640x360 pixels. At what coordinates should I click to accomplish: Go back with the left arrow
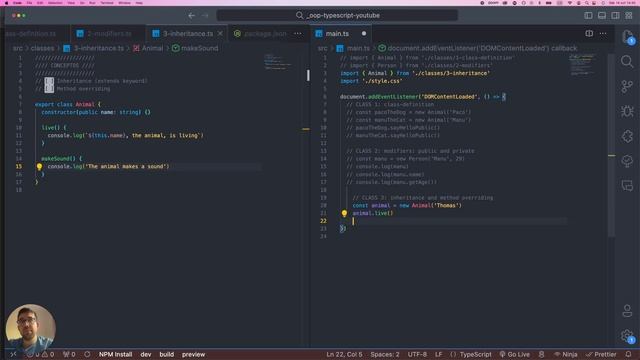click(191, 16)
